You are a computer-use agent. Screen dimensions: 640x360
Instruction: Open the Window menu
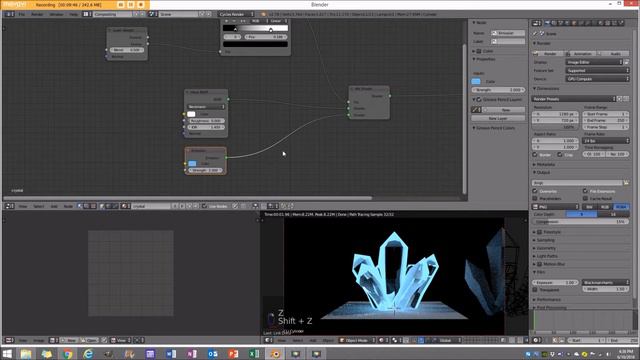pyautogui.click(x=56, y=14)
